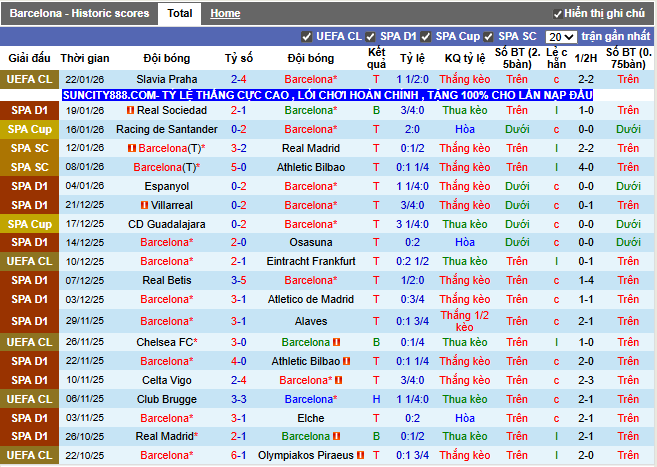Click red card icon next to Athletic Bilbao 22/11/25
The image size is (657, 467).
(x=347, y=361)
